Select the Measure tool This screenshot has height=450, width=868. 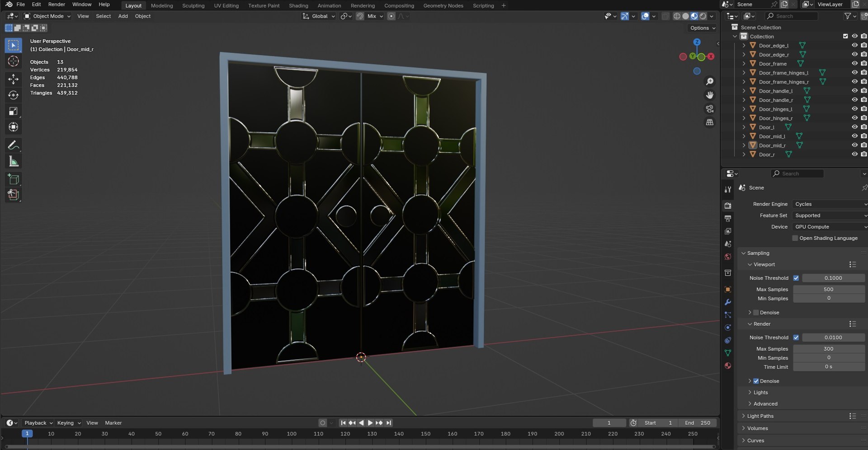(13, 162)
